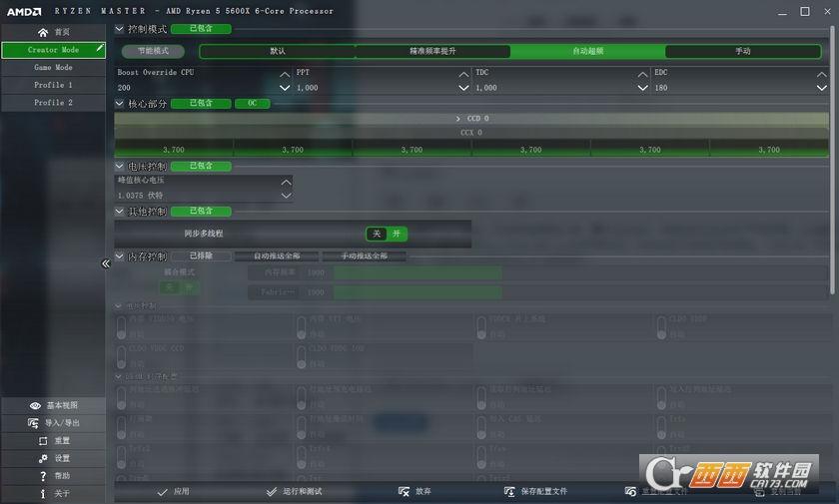Click the 节能模式 eco mode button
This screenshot has height=504, width=839.
153,51
